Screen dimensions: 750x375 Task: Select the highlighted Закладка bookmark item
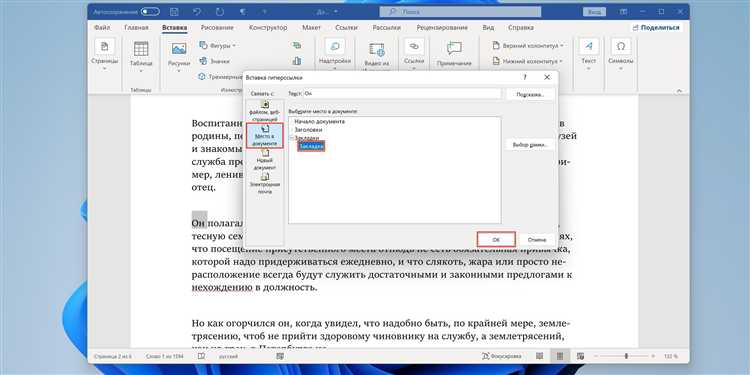click(x=311, y=146)
